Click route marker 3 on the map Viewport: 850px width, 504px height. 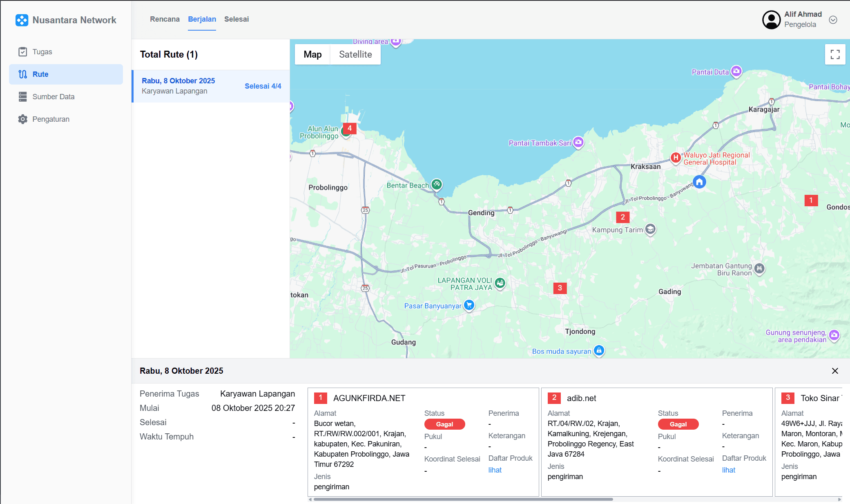560,288
